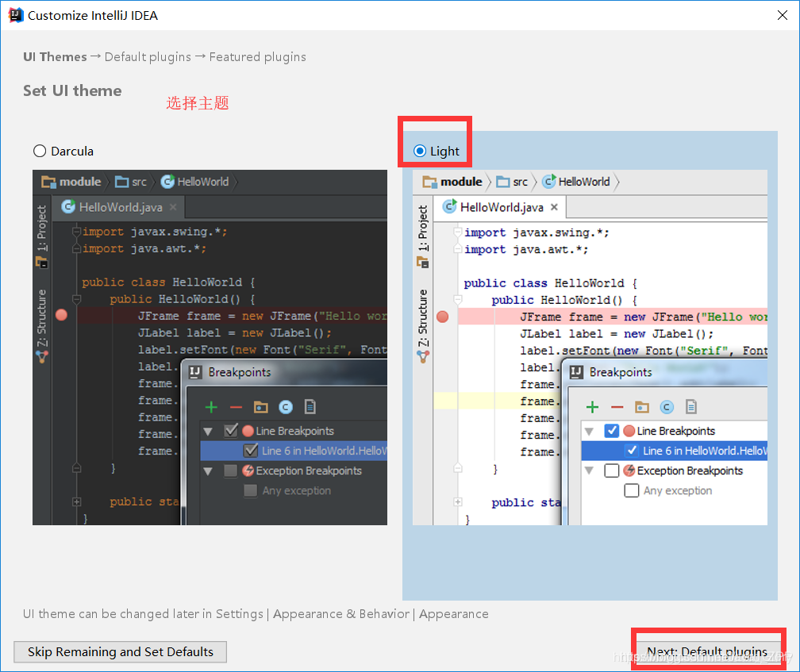Go to Next: Default plugins
The height and width of the screenshot is (672, 800).
(707, 651)
